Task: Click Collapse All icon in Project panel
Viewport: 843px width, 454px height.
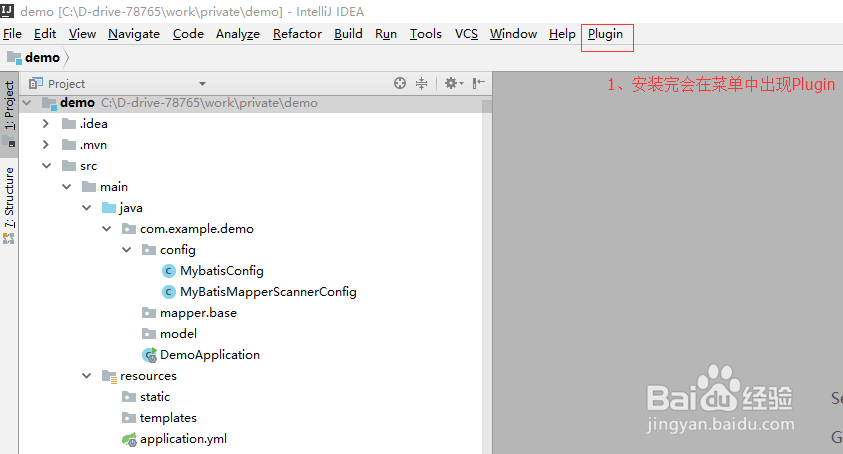Action: pos(422,83)
